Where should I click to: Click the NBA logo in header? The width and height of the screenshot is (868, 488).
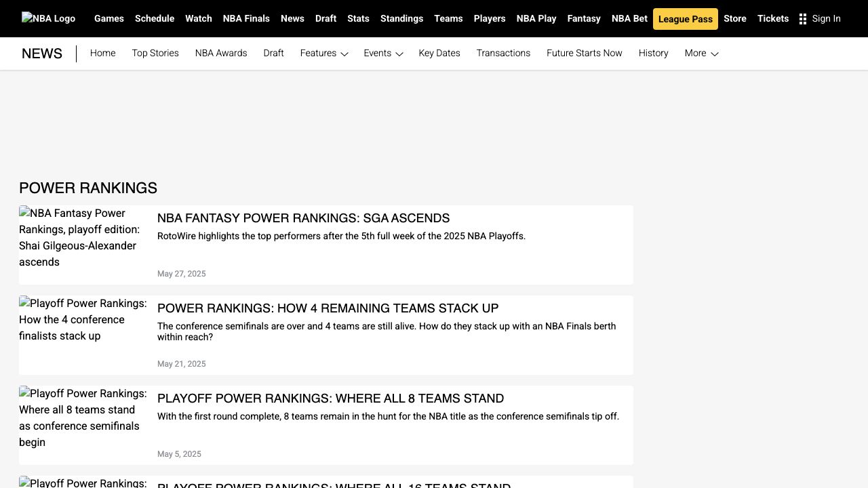48,18
